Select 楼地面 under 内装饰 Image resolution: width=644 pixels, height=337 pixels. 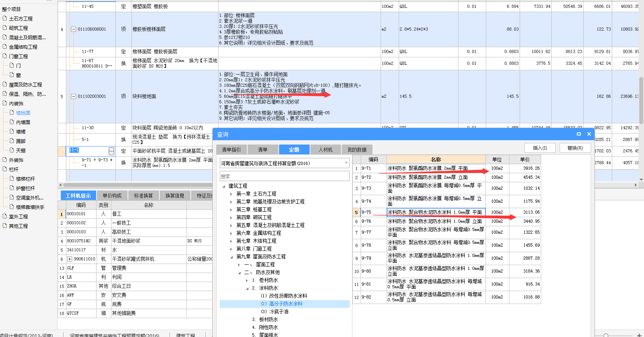pyautogui.click(x=23, y=113)
